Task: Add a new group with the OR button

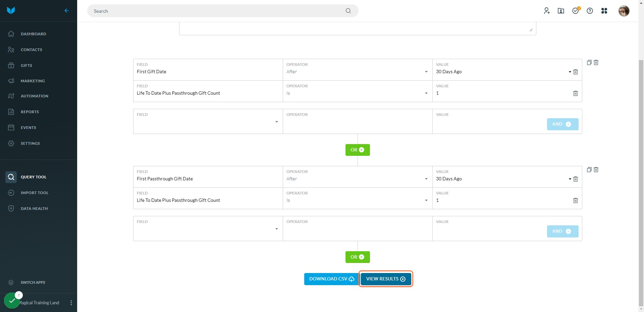Action: point(357,150)
